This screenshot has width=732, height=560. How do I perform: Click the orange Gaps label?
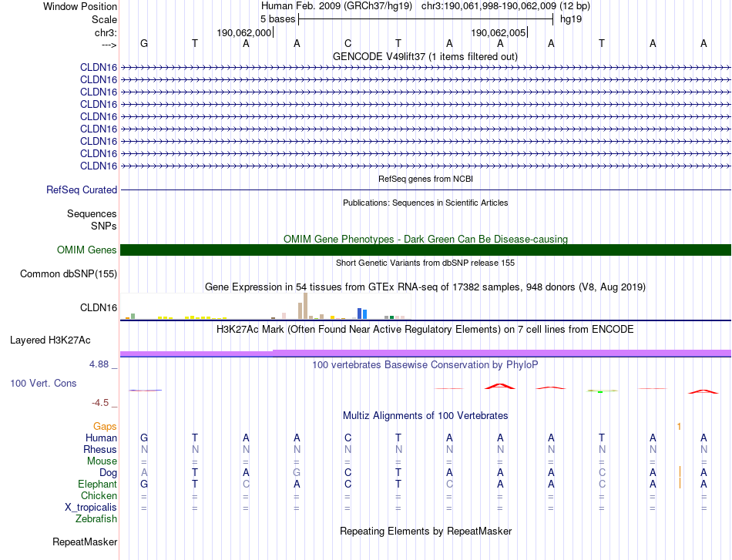(x=105, y=426)
